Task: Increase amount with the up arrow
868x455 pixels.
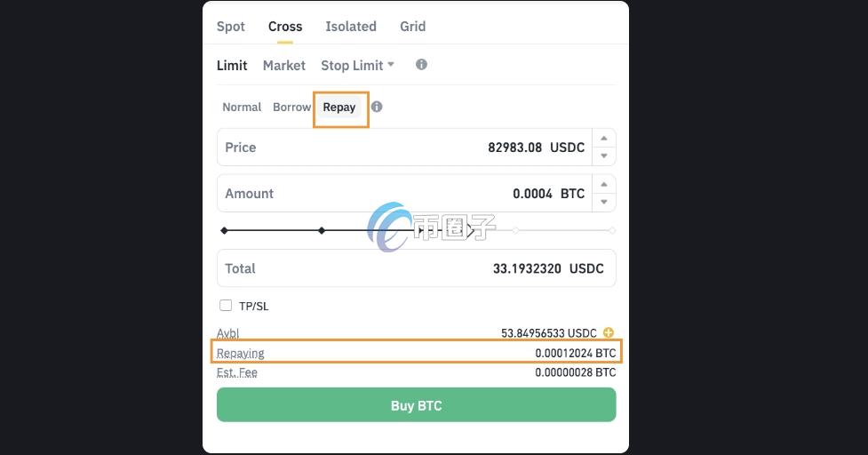Action: click(604, 185)
